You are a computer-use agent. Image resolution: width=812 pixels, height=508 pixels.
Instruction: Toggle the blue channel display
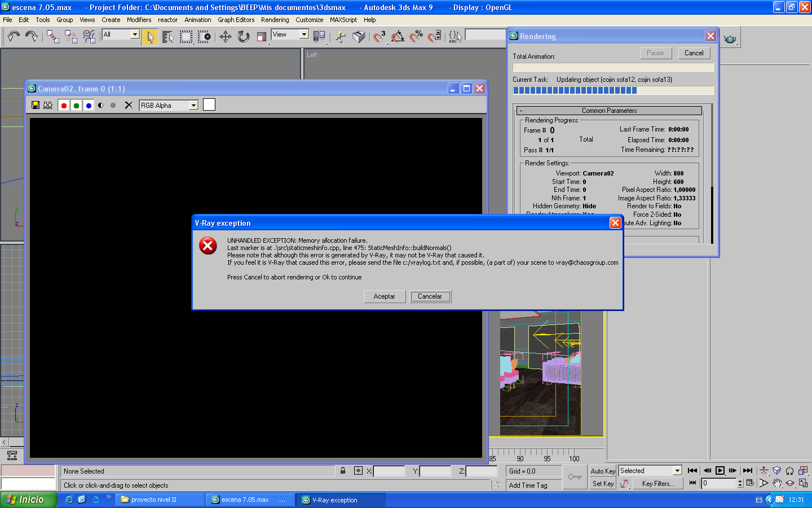pyautogui.click(x=89, y=106)
